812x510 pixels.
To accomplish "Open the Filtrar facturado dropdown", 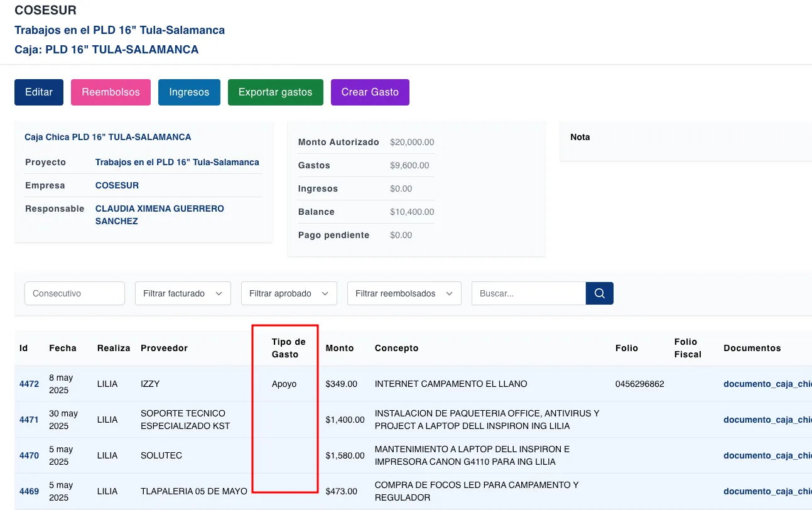I will pos(183,293).
